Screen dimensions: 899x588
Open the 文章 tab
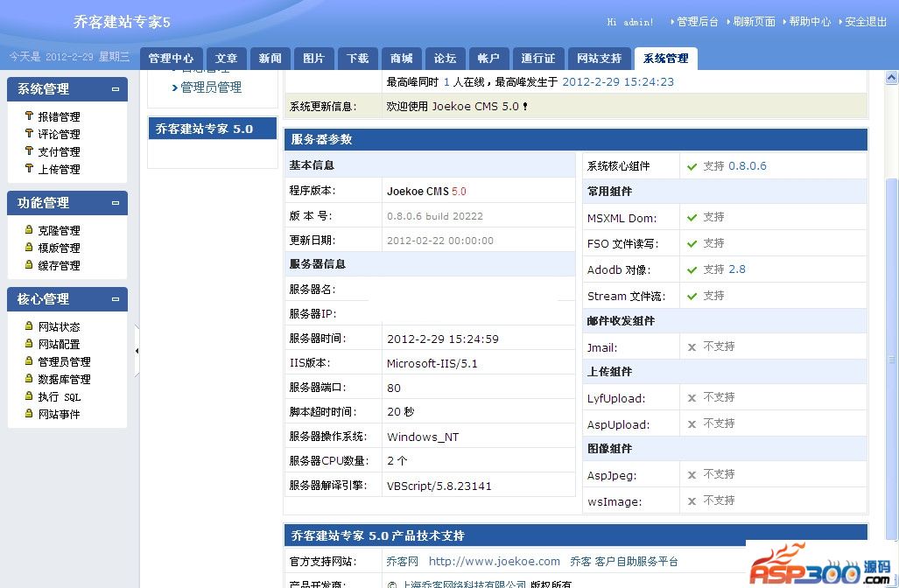pos(226,59)
